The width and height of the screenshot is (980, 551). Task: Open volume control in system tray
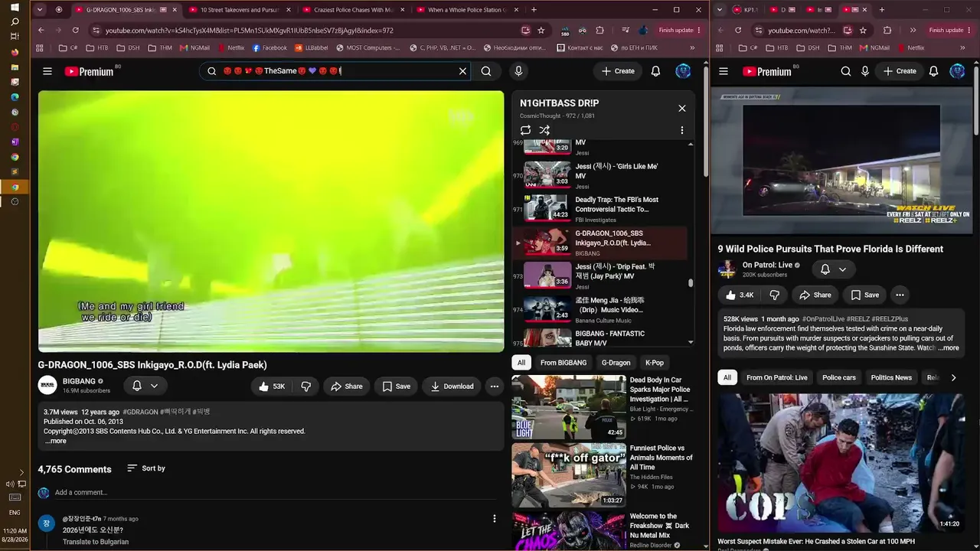click(x=9, y=484)
